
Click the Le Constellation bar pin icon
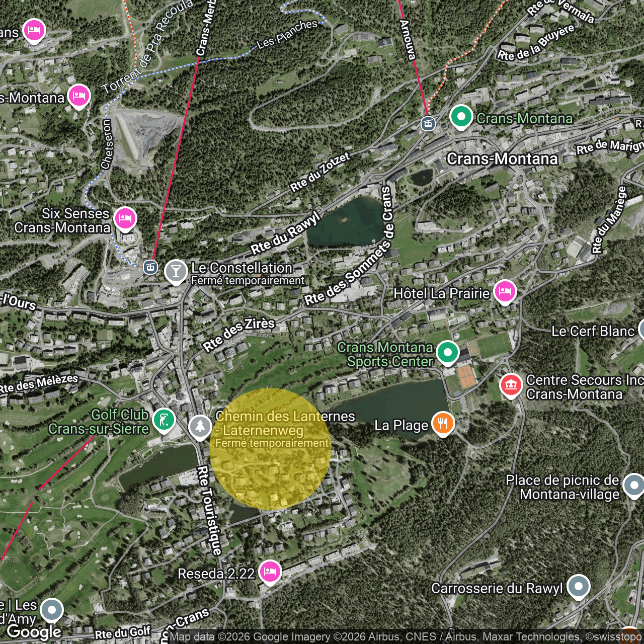176,272
